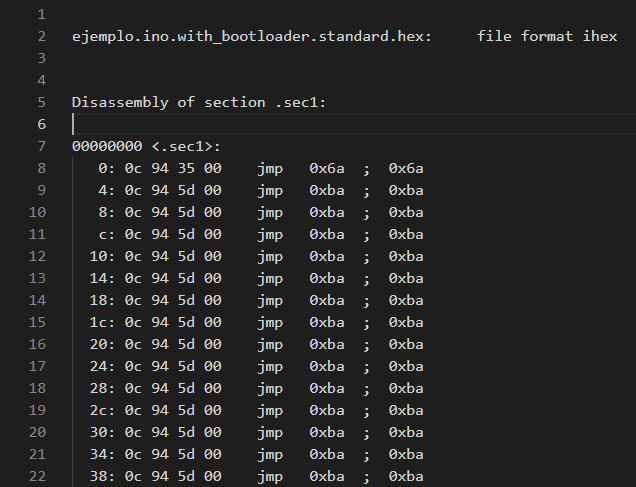This screenshot has width=636, height=487.
Task: Place cursor on 'Disassembly of section .sec1:' line
Action: [x=199, y=102]
